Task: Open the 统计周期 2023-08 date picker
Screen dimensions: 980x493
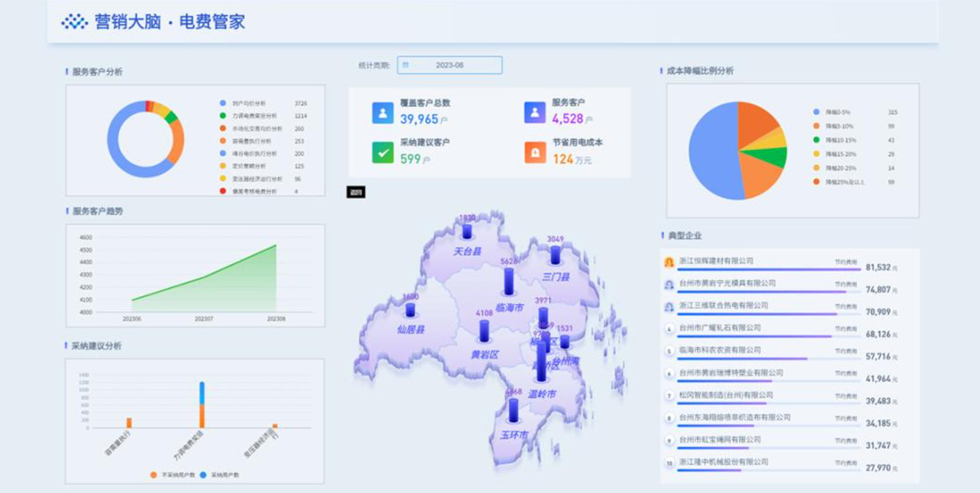Action: point(449,65)
